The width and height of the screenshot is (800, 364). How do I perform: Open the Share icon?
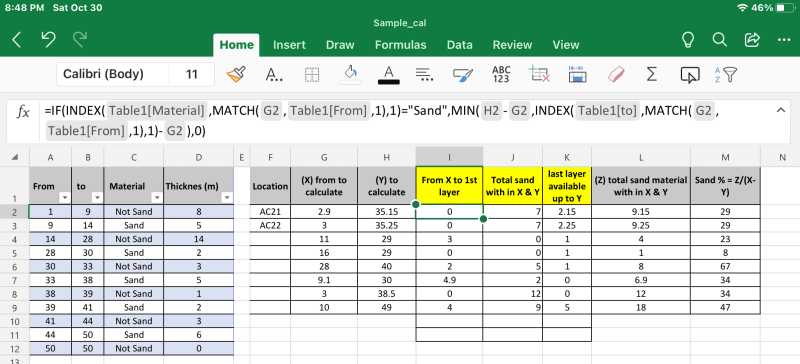(x=752, y=40)
